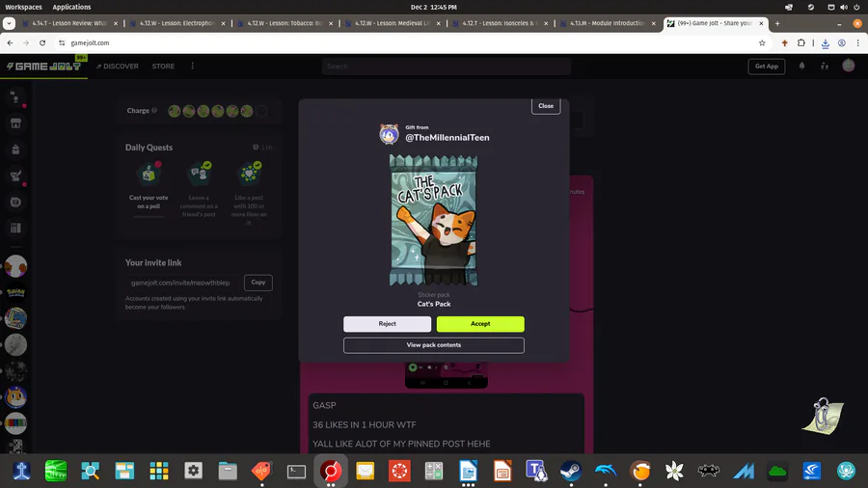
Task: Bookmark this page with the star
Action: 762,42
